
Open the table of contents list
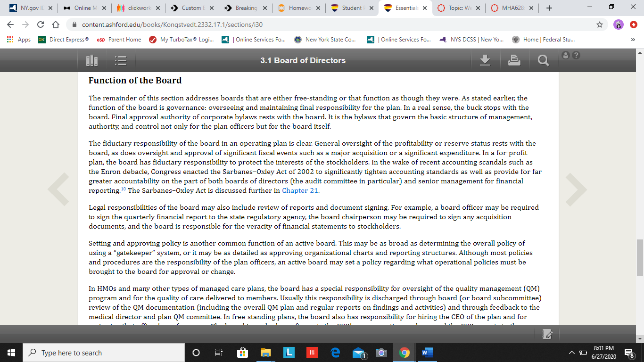click(x=121, y=60)
